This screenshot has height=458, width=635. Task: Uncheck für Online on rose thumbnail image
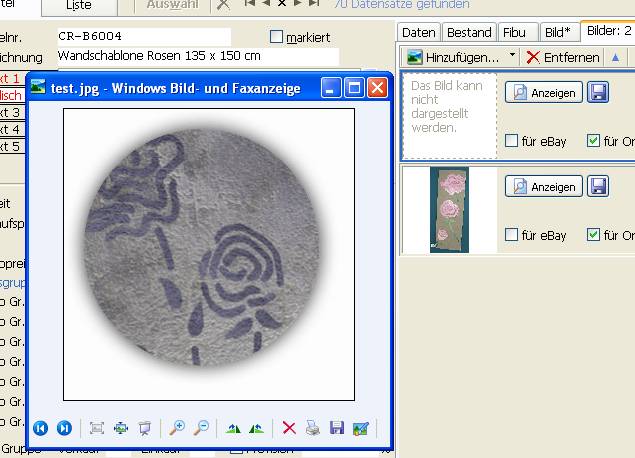[593, 234]
